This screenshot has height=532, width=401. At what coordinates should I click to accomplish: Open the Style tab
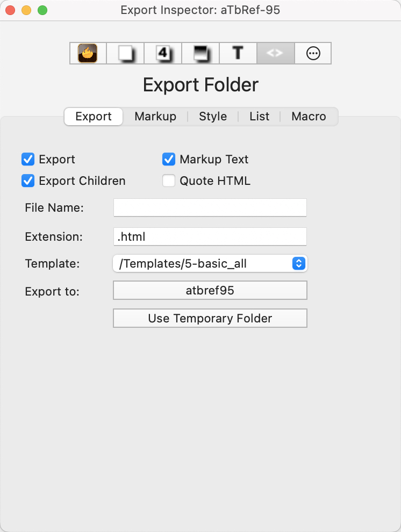pos(213,116)
